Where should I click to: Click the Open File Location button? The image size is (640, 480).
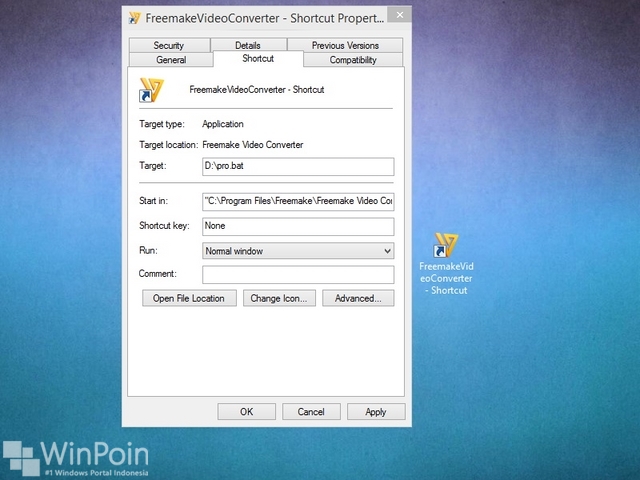click(189, 298)
